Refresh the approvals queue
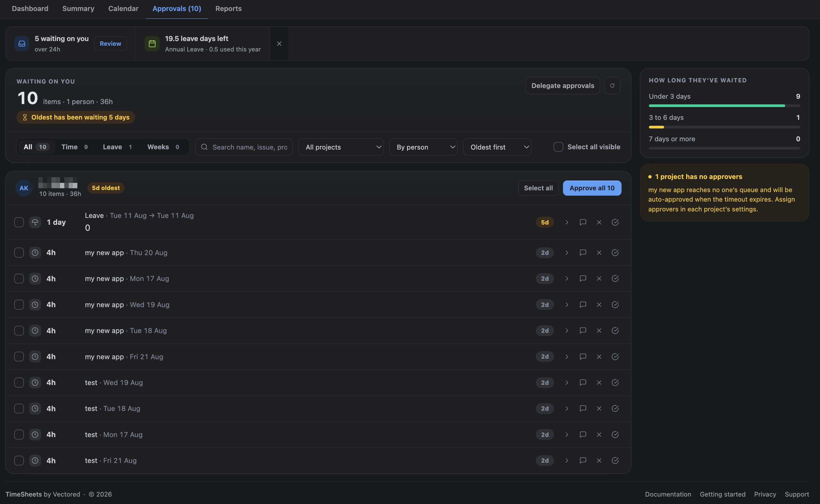820x504 pixels. pos(612,86)
